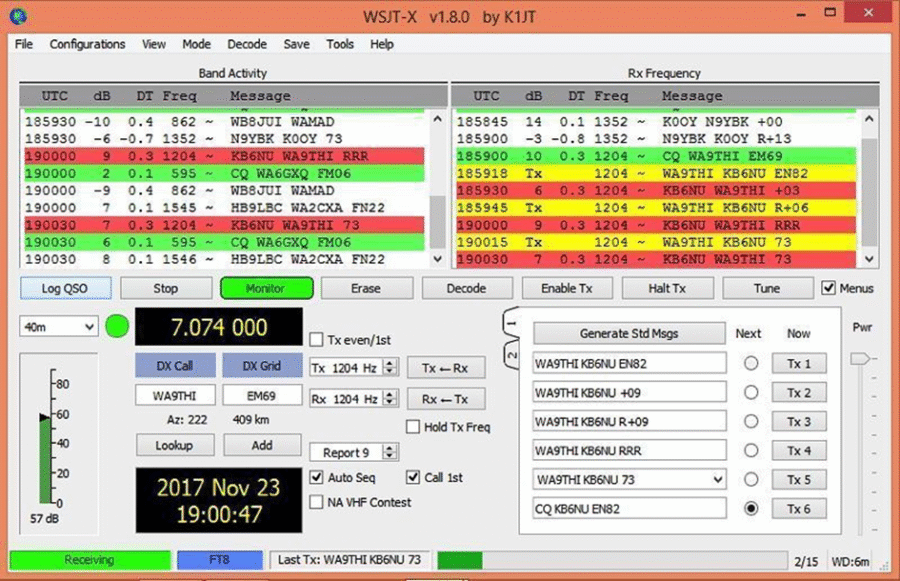The width and height of the screenshot is (900, 581).
Task: Open the File menu
Action: pos(22,44)
